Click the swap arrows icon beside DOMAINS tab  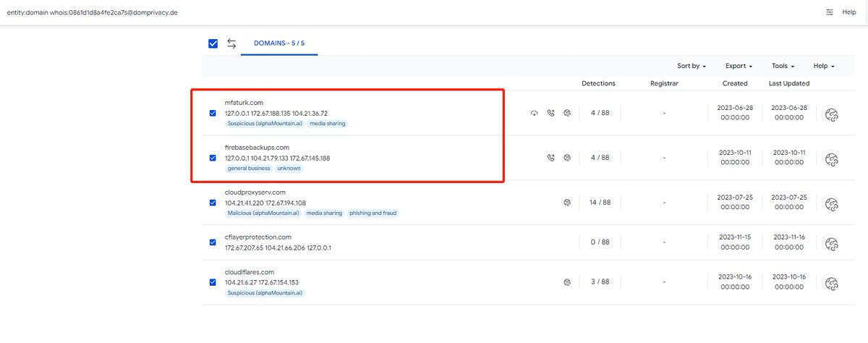point(231,43)
